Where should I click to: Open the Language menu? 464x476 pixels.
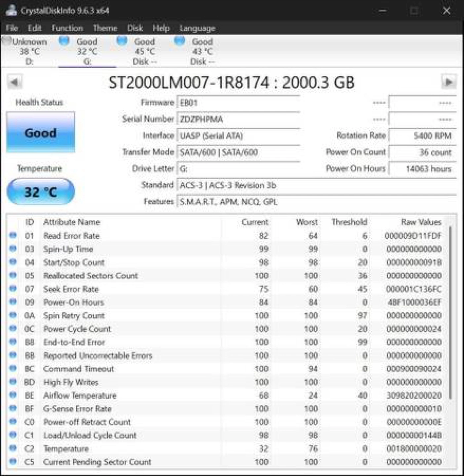[x=197, y=28]
